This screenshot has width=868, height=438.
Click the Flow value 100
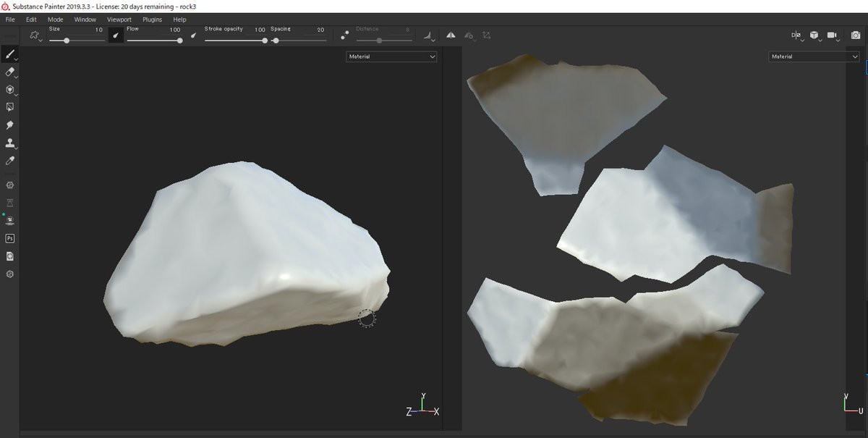(x=175, y=30)
